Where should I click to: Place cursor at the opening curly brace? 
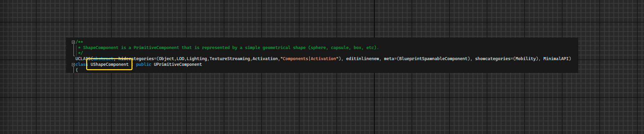click(x=77, y=70)
